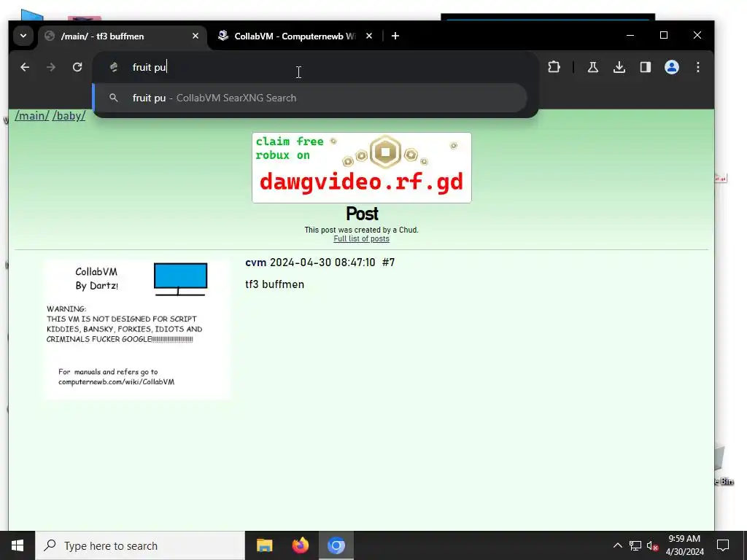Open a new tab with the plus button

[395, 36]
